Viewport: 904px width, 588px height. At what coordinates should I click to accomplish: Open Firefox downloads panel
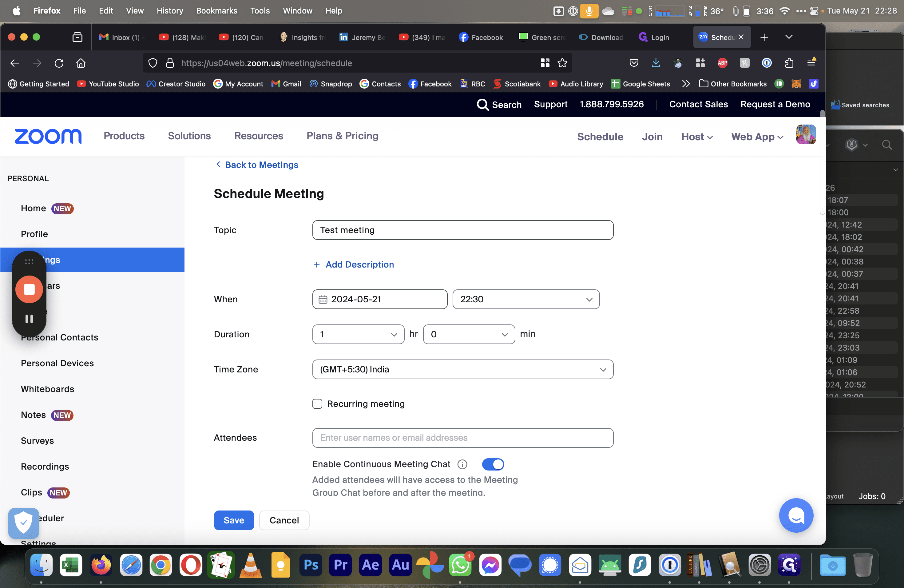(x=656, y=63)
